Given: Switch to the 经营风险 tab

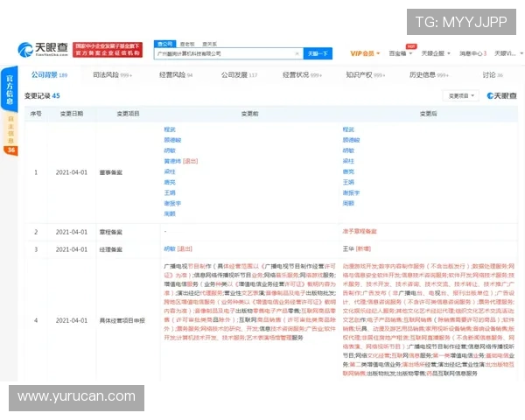Looking at the screenshot, I should (176, 75).
